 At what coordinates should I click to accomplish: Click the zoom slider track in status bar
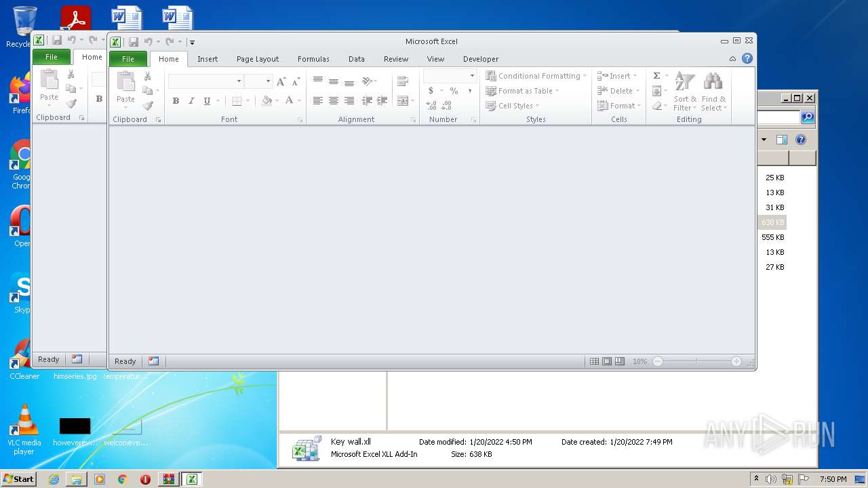pyautogui.click(x=697, y=362)
